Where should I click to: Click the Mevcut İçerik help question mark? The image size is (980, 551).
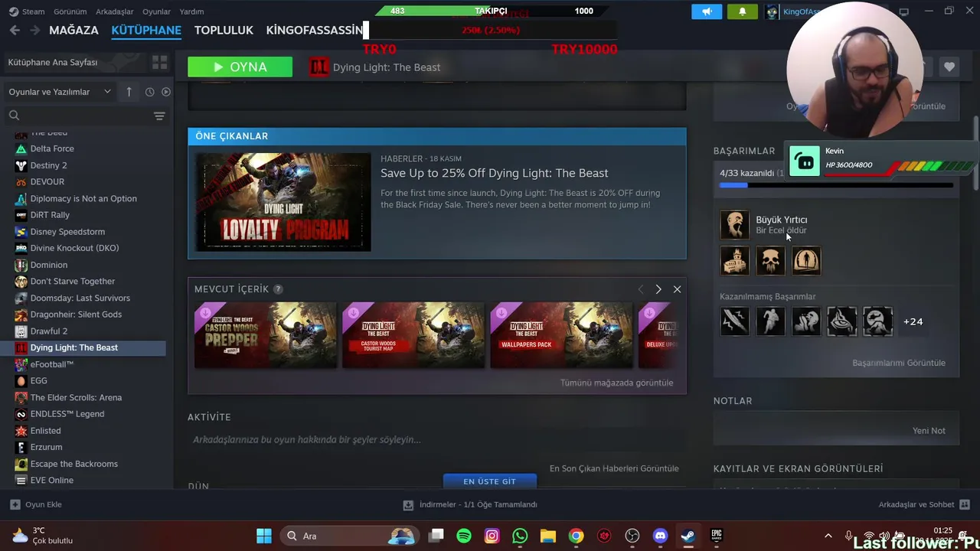click(x=278, y=289)
